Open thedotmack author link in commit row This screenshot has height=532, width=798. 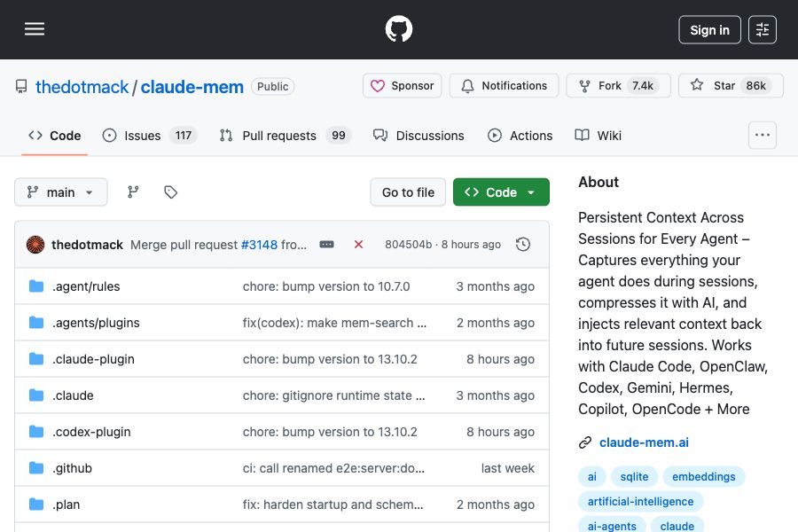[87, 245]
